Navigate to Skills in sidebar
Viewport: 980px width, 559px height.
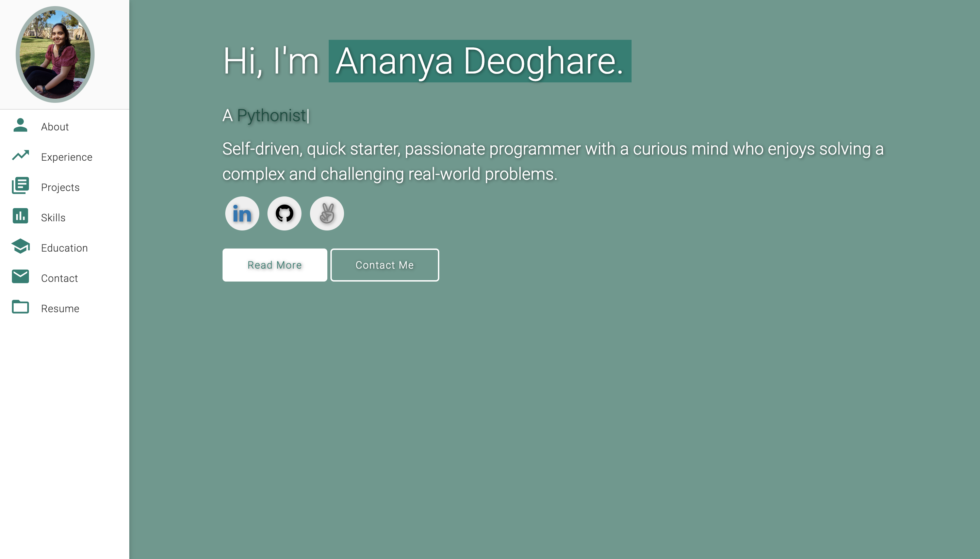(x=53, y=218)
